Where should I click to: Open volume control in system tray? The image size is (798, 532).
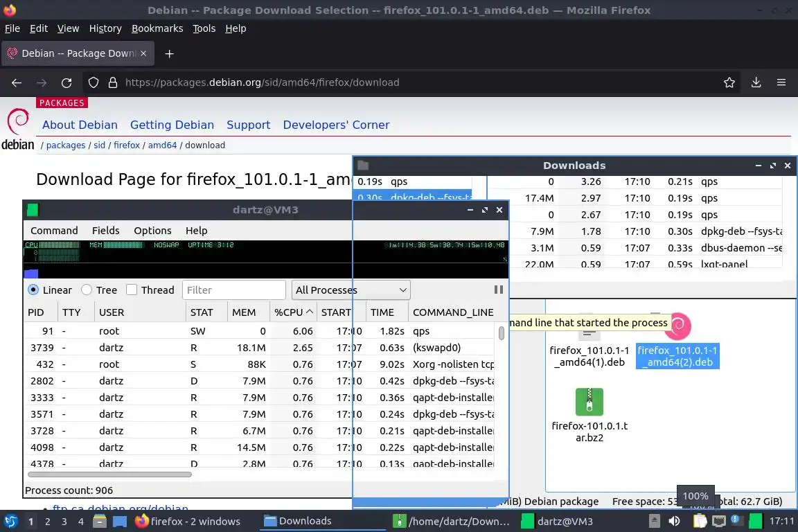point(674,521)
